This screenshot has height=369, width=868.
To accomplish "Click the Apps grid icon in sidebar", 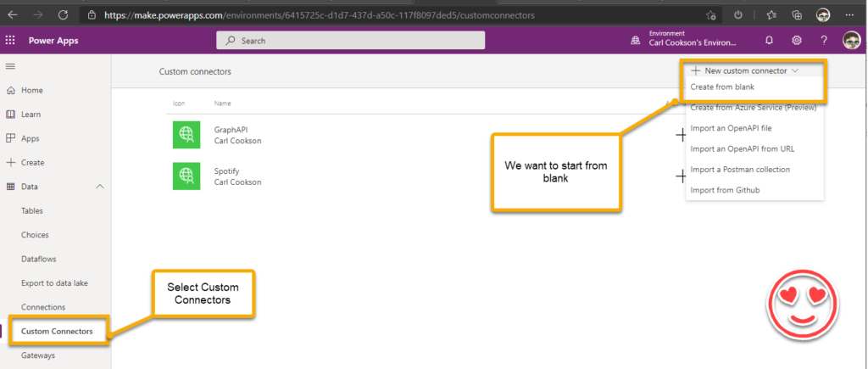I will point(10,138).
